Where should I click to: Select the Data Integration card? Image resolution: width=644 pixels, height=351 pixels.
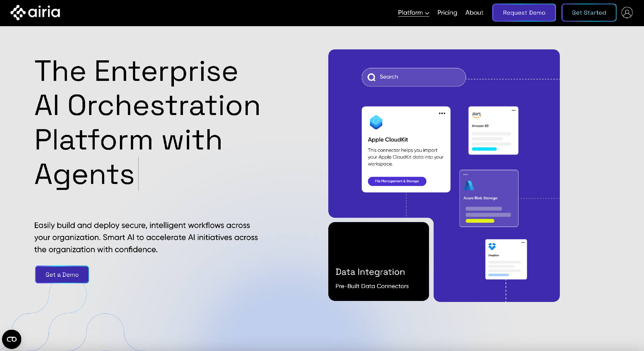tap(378, 262)
